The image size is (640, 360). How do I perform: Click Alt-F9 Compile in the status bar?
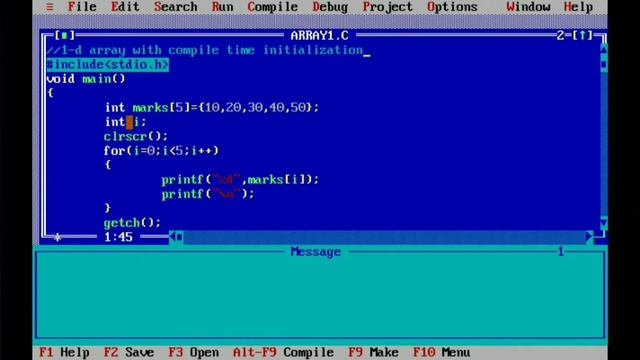[x=283, y=352]
